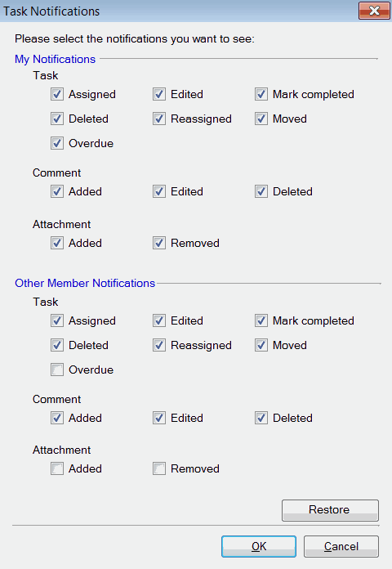Click the Restore button
Viewport: 392px width, 569px height.
[331, 510]
